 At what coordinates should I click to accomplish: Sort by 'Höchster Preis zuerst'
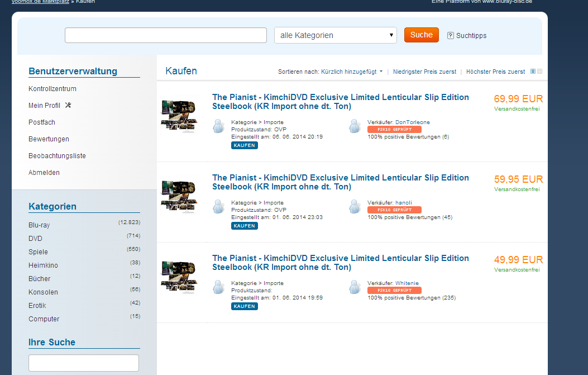pos(495,72)
